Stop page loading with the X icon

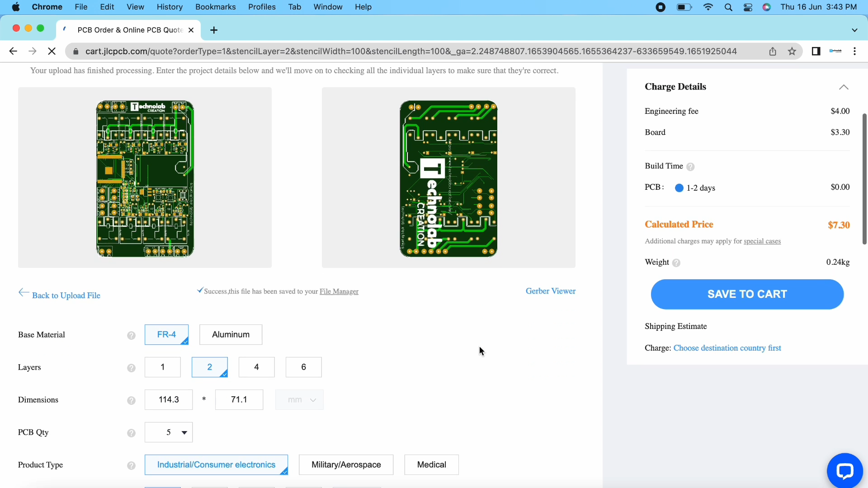coord(52,51)
